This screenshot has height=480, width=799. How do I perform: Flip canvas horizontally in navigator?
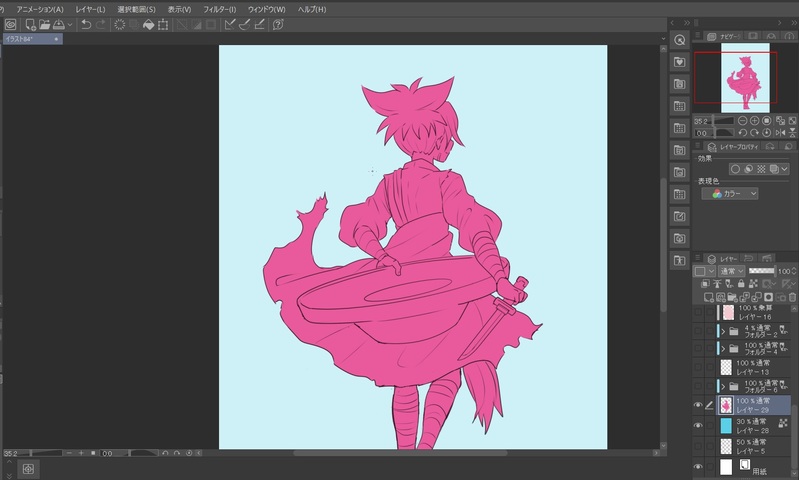780,132
